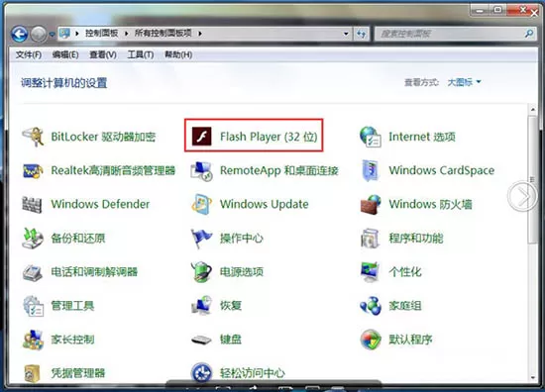Open the 电话和调制解调器 icon

coord(33,272)
